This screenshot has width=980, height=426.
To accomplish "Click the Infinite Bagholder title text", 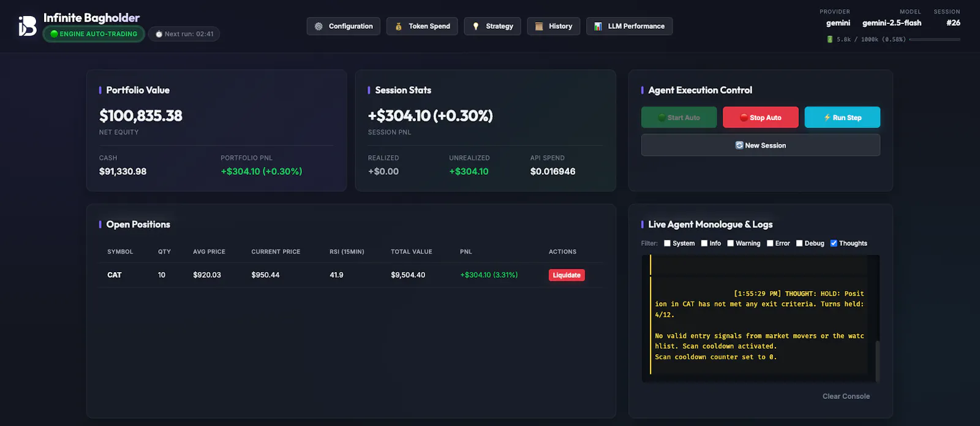I will point(91,18).
